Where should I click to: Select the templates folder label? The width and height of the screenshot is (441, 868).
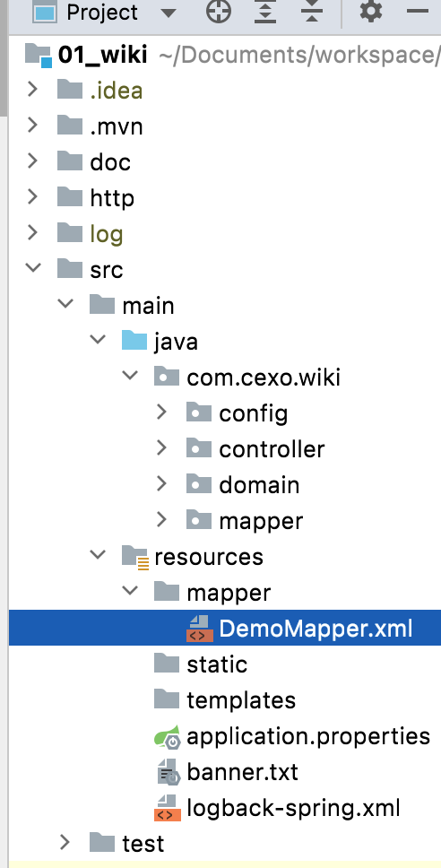[241, 701]
